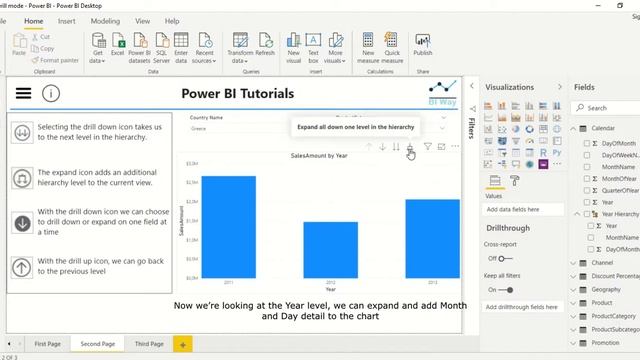Open Power BI datasets

click(140, 48)
